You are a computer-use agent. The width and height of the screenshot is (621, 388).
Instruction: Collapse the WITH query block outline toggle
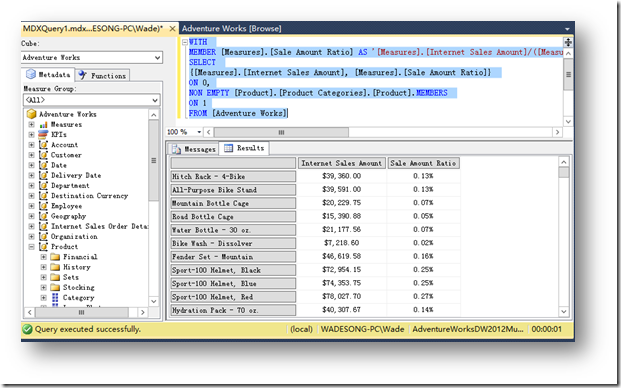pyautogui.click(x=185, y=42)
